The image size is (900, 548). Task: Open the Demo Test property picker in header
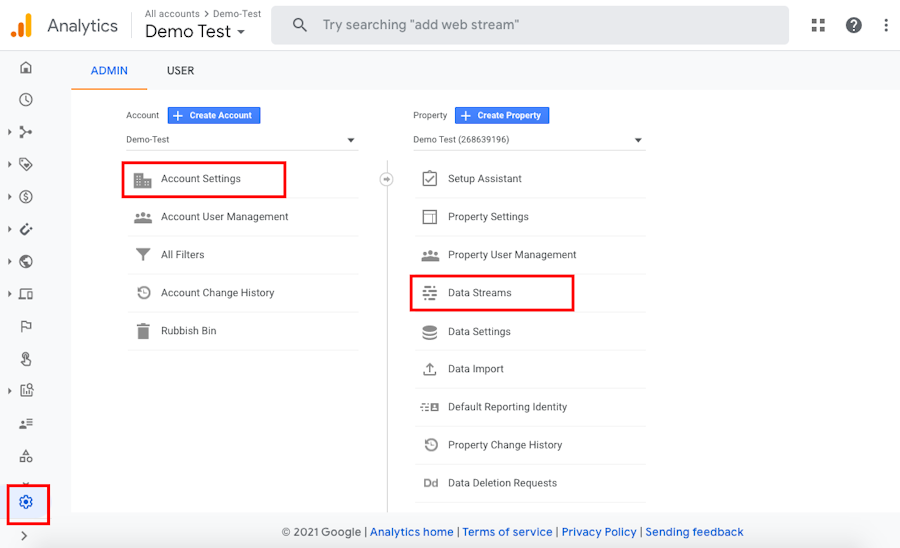tap(195, 32)
